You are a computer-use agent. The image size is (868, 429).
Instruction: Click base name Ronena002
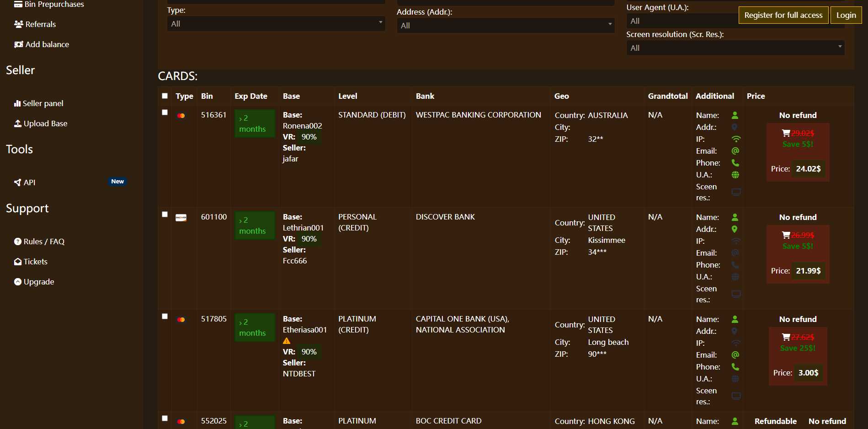tap(303, 126)
